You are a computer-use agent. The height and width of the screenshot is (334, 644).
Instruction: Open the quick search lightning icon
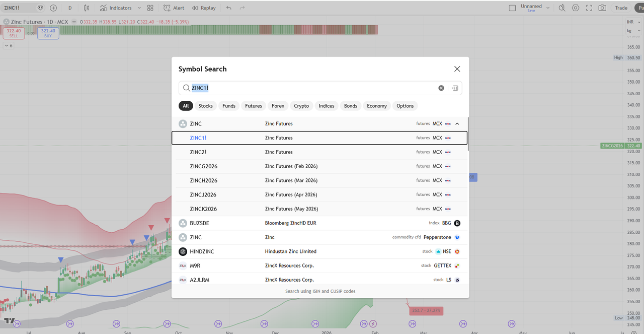click(x=562, y=8)
